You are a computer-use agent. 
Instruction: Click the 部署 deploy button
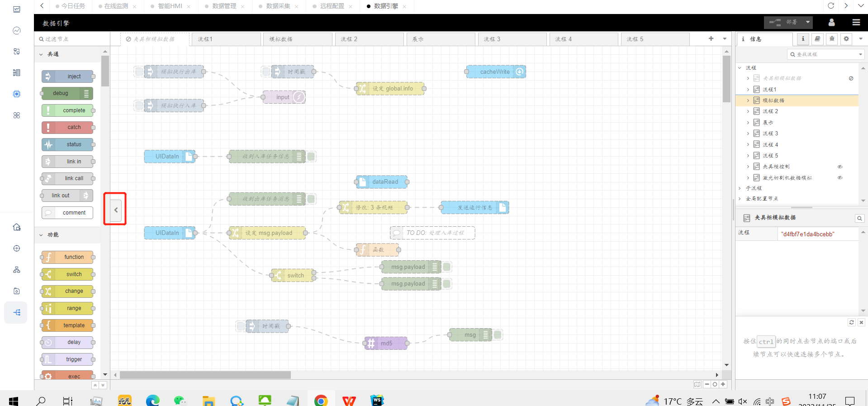(x=784, y=22)
